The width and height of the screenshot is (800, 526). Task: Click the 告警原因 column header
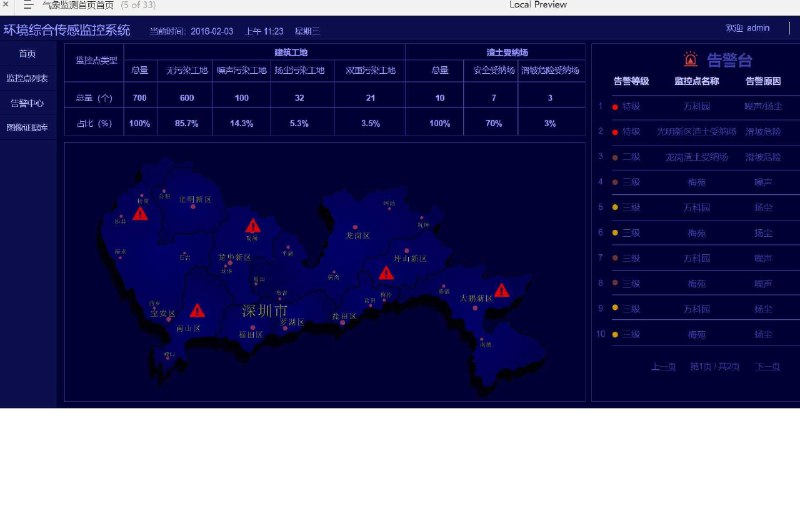[x=763, y=81]
